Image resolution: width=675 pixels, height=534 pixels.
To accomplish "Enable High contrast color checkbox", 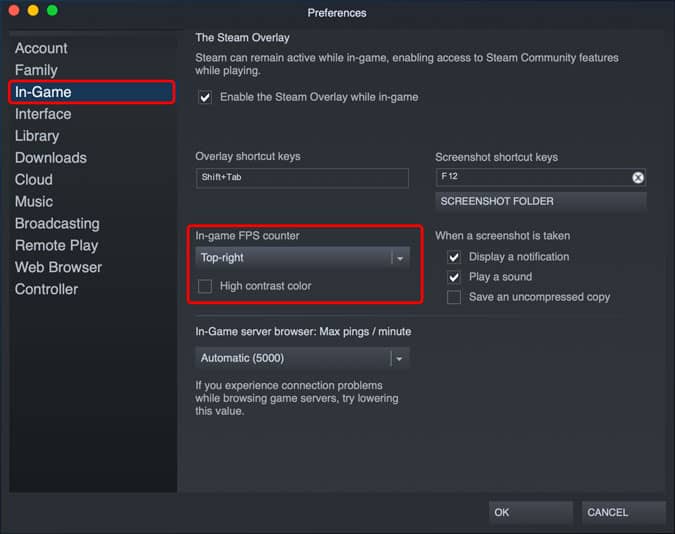I will coord(205,286).
